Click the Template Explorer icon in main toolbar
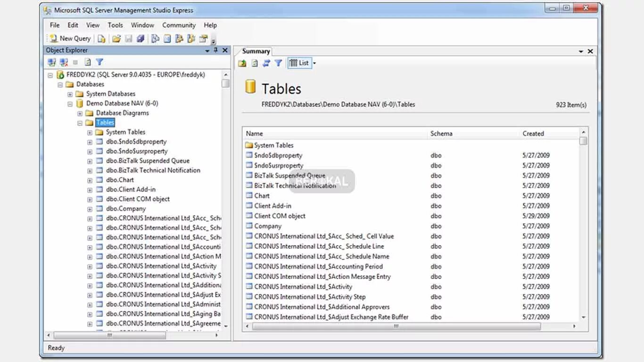Viewport: 644px width, 362px height. click(191, 39)
